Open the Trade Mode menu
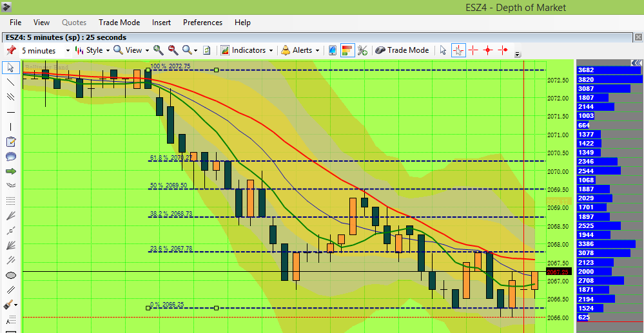Screen dimensions: 644x333 pyautogui.click(x=119, y=23)
